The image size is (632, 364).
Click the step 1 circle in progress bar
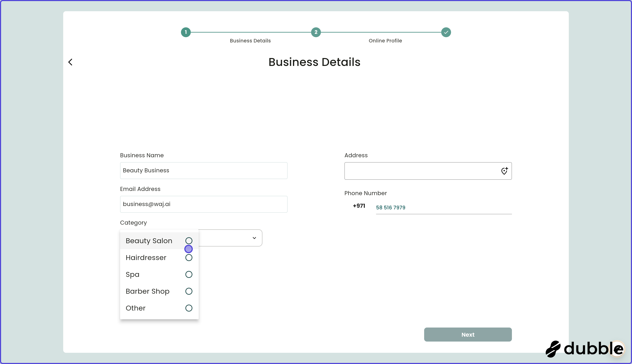coord(186,32)
